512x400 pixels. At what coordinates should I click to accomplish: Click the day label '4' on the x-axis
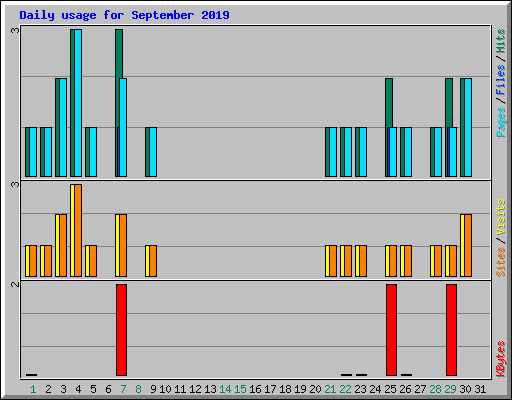coord(78,389)
